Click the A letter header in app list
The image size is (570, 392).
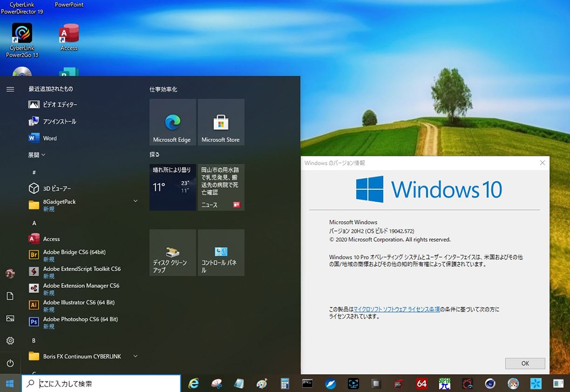pyautogui.click(x=34, y=223)
